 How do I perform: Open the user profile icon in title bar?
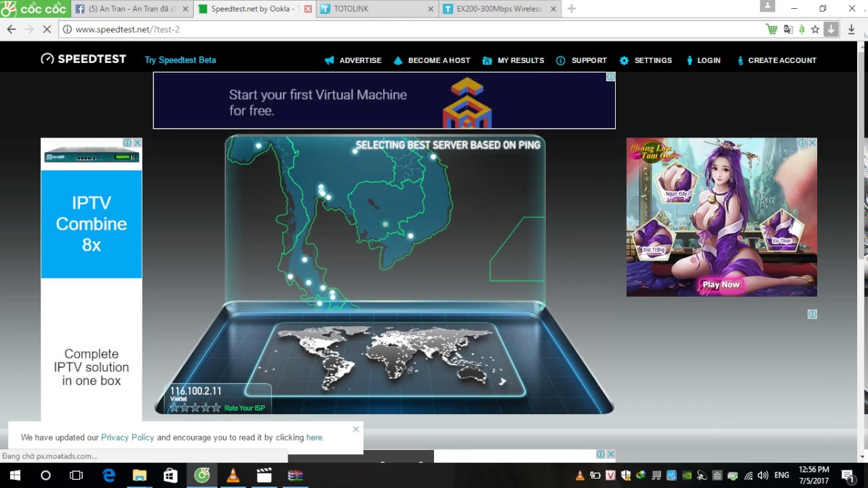(x=767, y=6)
